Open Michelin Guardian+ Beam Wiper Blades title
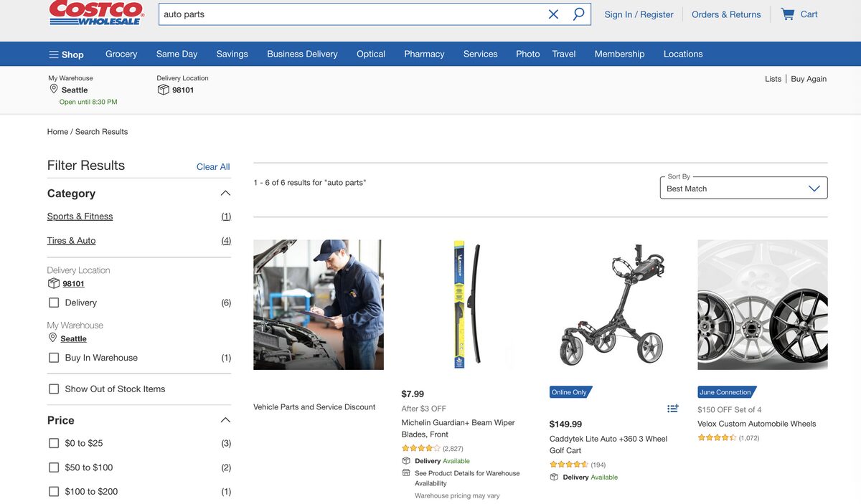861x504 pixels. pos(458,429)
